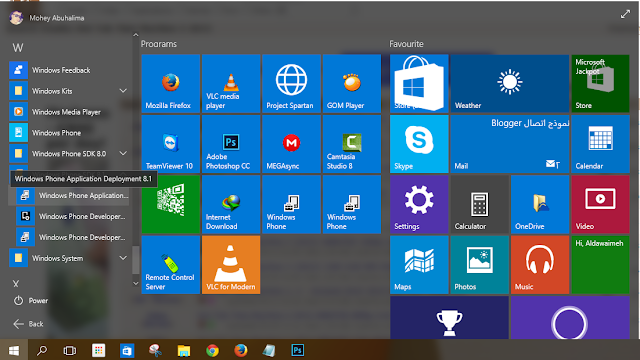Open the Microsoft Jackpot Store tile

click(600, 84)
